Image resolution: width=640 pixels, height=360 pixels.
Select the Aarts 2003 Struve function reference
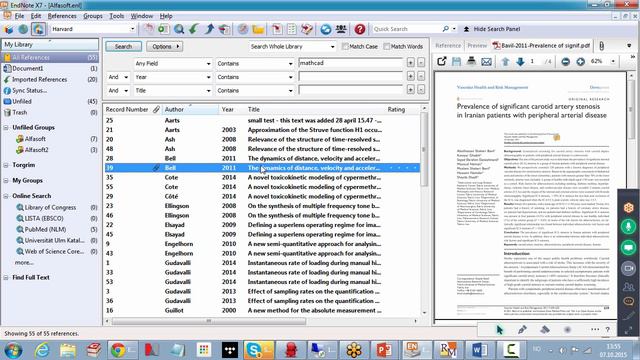tap(262, 130)
